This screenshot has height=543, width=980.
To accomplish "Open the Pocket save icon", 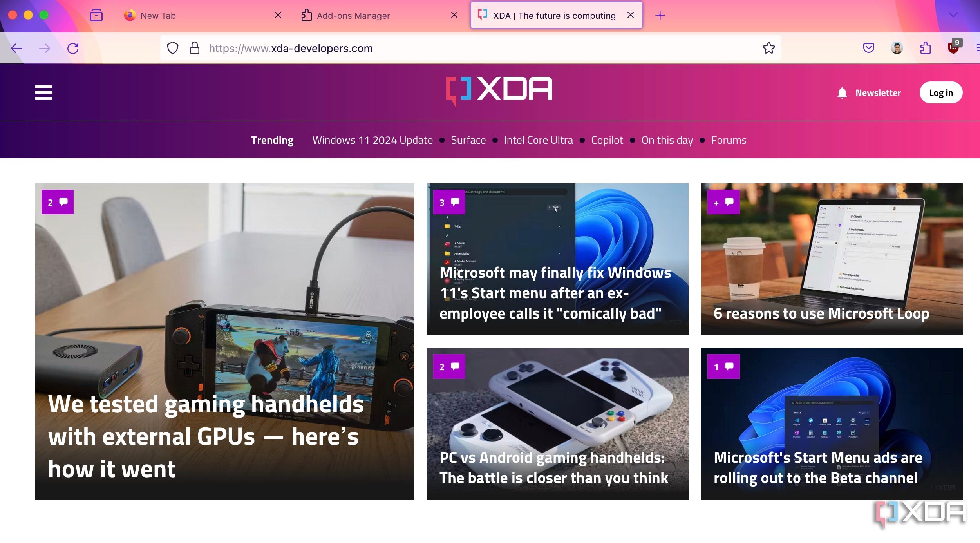I will click(868, 48).
